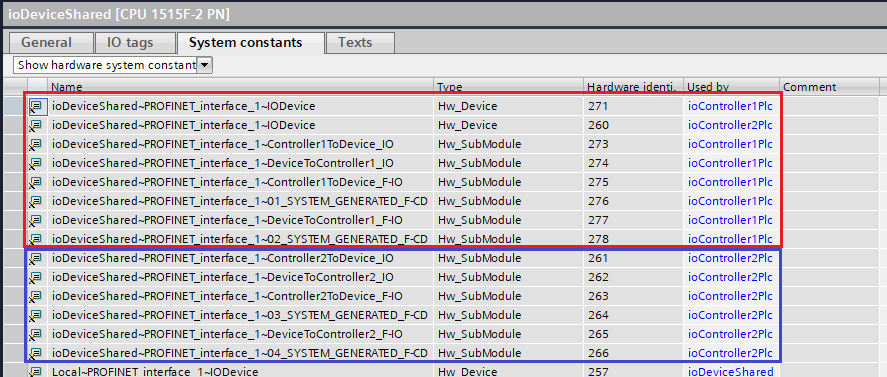Screen dimensions: 887x377
Task: Click the Hardware identifier column header
Action: tap(633, 87)
